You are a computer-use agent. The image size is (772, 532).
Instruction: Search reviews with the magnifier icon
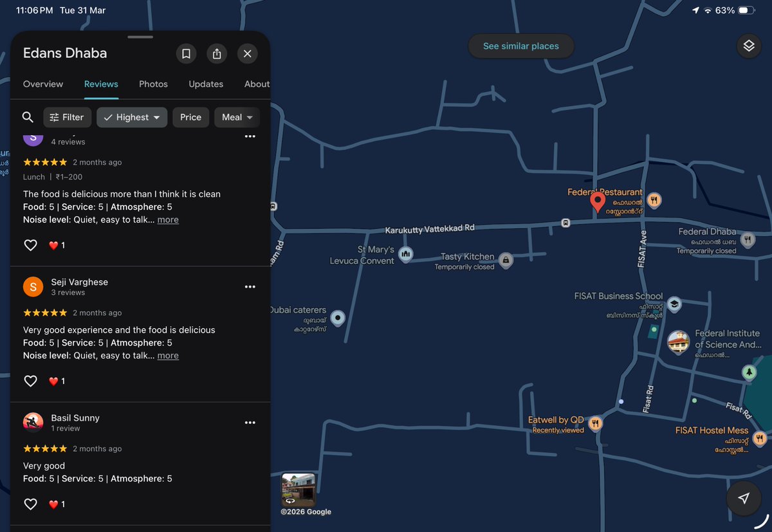[x=28, y=117]
